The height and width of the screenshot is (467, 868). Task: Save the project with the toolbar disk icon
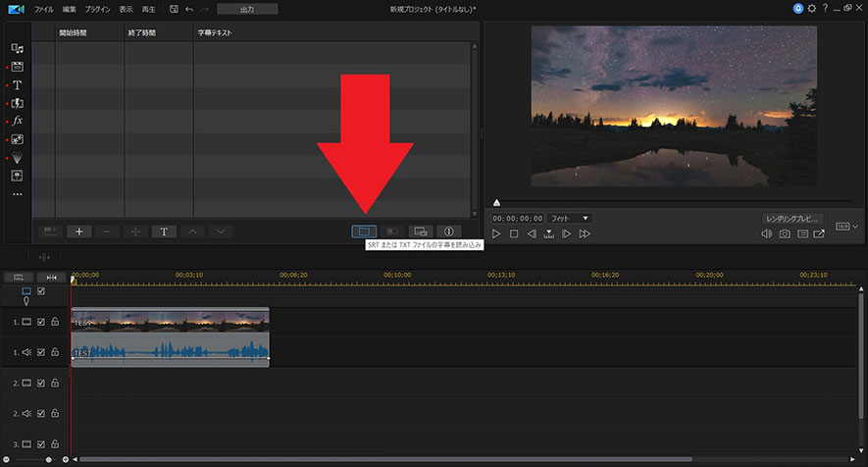coord(174,10)
